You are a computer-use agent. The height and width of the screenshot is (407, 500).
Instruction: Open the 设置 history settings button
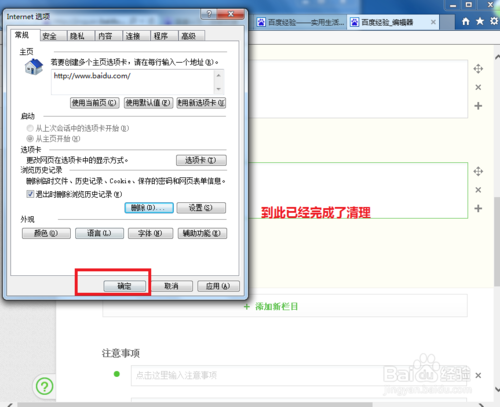coord(201,208)
